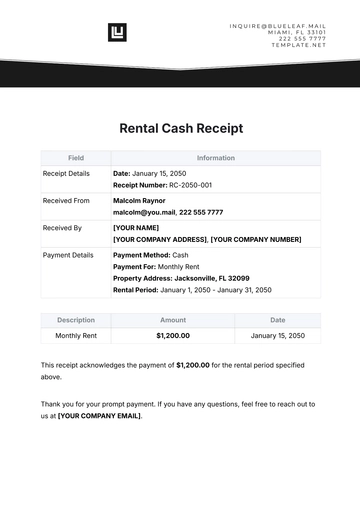
Task: Select the MIAMI, FL 33101 address line
Action: point(297,32)
